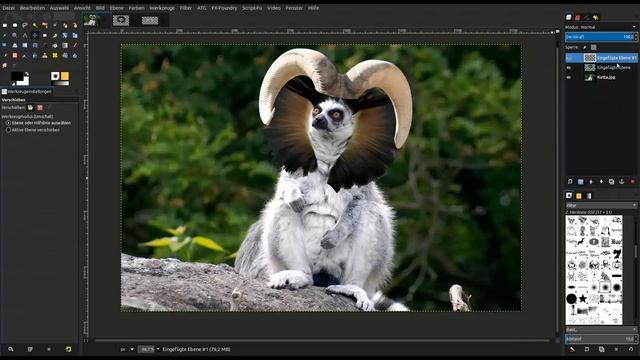Select the Pencil tool
640x360 pixels.
[x=75, y=45]
